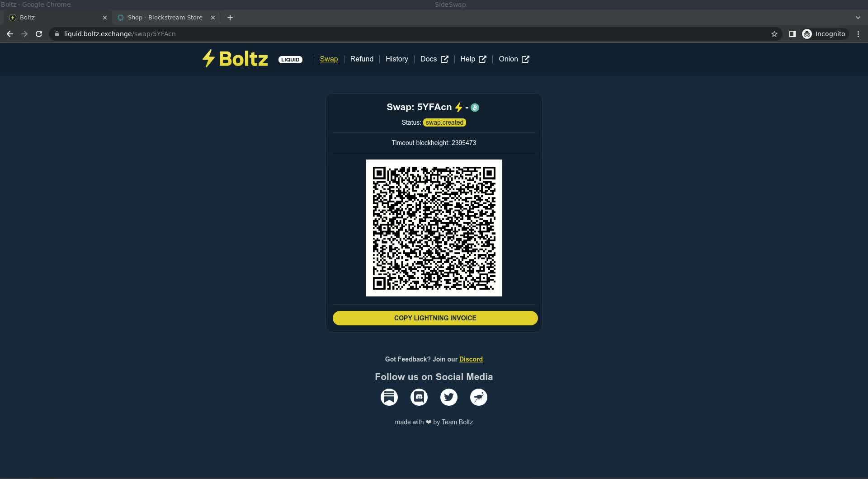868x479 pixels.
Task: Click the swap QR code image
Action: coord(434,228)
